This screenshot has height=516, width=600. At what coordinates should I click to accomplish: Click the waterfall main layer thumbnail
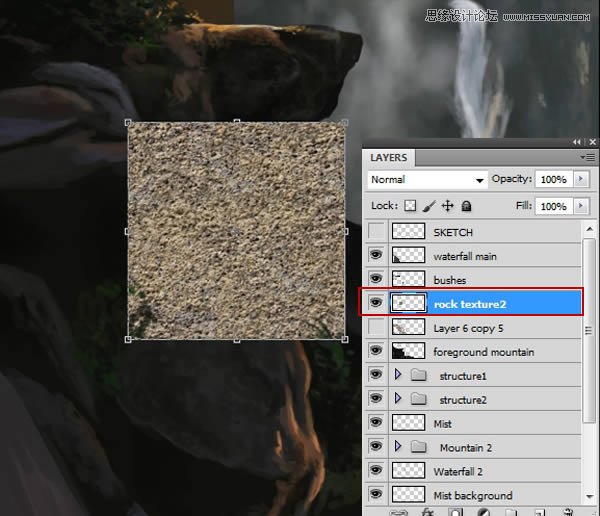pyautogui.click(x=408, y=255)
